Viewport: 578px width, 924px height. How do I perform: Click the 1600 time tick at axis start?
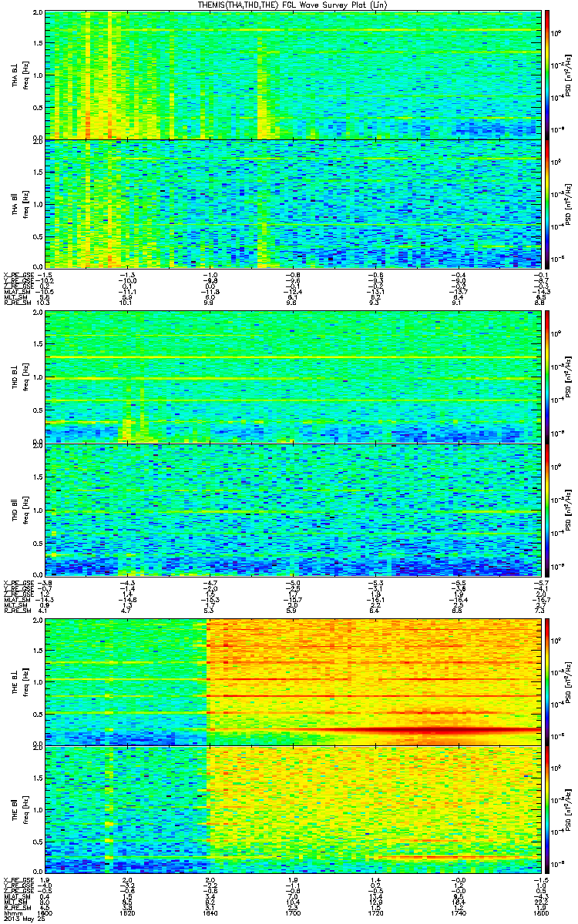(45, 913)
